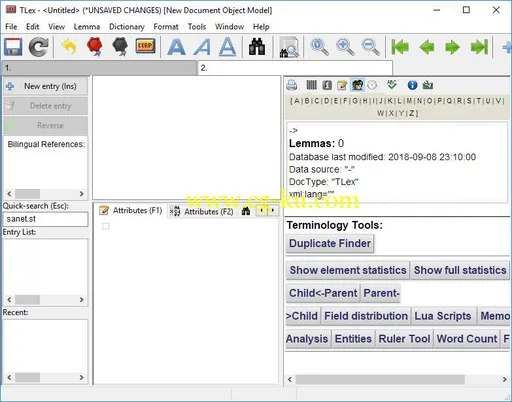The height and width of the screenshot is (402, 512).
Task: Apply italic with the slanted A icon
Action: tap(202, 47)
